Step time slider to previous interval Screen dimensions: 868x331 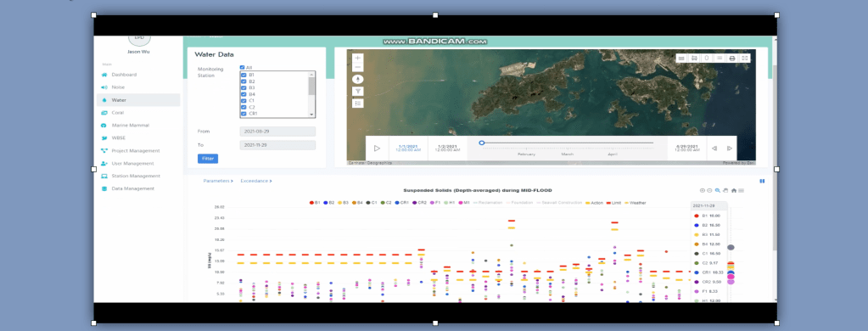pos(714,149)
